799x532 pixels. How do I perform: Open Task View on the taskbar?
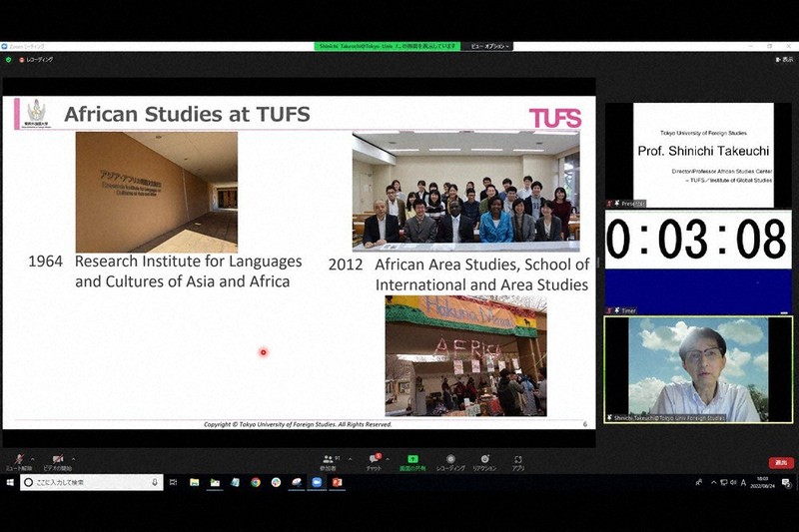173,482
